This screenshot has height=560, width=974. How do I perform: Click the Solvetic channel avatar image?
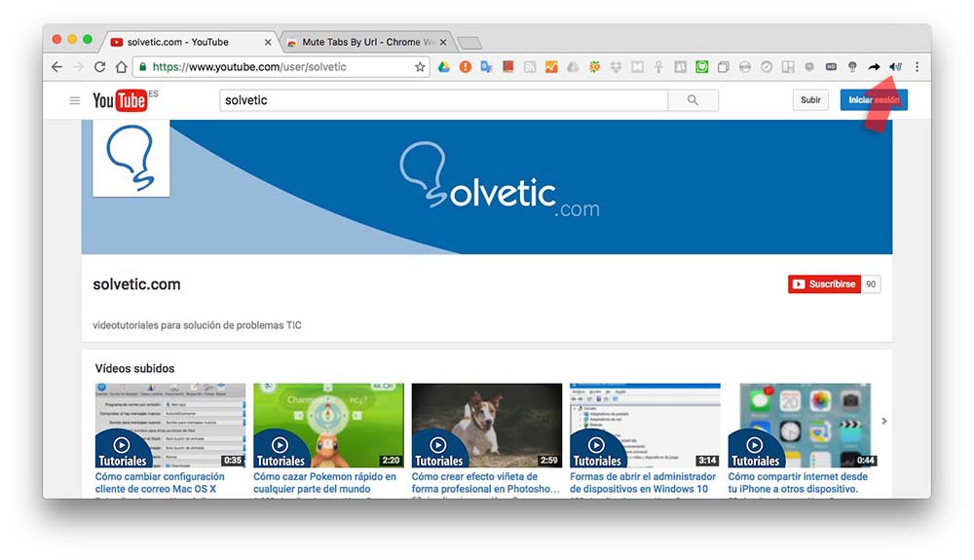[x=131, y=159]
